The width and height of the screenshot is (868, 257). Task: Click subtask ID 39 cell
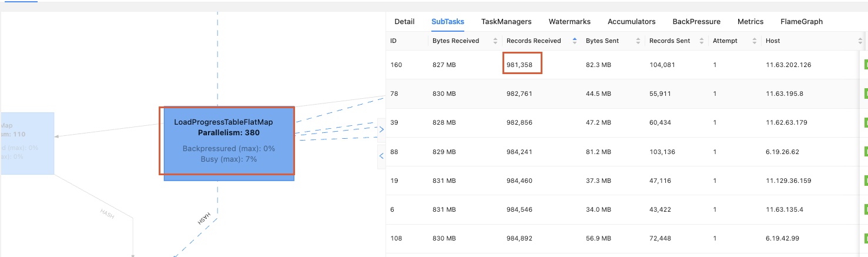[394, 122]
